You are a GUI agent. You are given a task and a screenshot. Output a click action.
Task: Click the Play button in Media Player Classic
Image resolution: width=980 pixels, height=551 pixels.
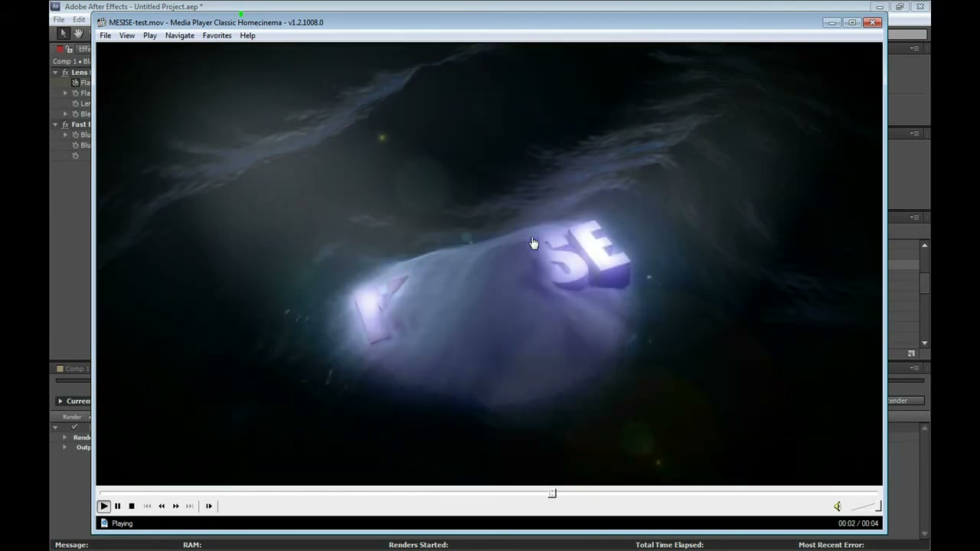104,506
